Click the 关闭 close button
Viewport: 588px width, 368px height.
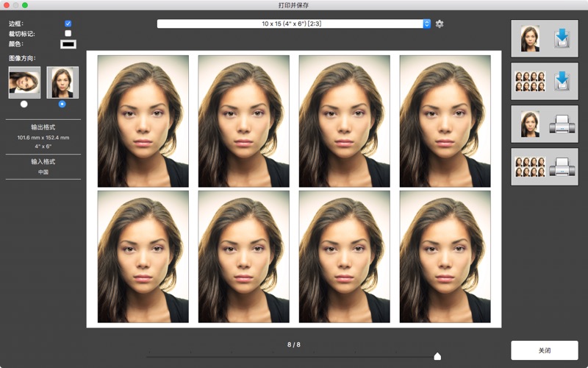click(x=544, y=350)
